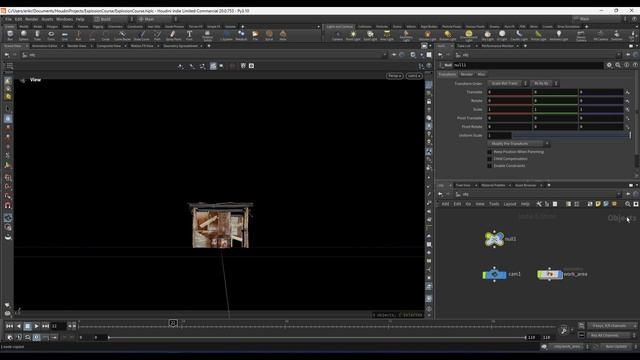Select the Draw Curve shelf tool
Viewport: 640px width, 360px height.
coord(142,36)
